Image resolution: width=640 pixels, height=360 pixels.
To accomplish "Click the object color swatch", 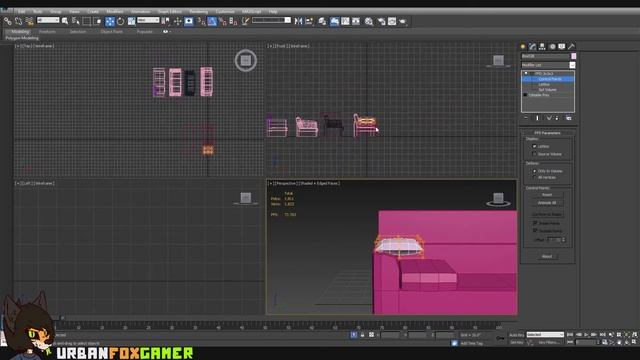I will tap(573, 56).
